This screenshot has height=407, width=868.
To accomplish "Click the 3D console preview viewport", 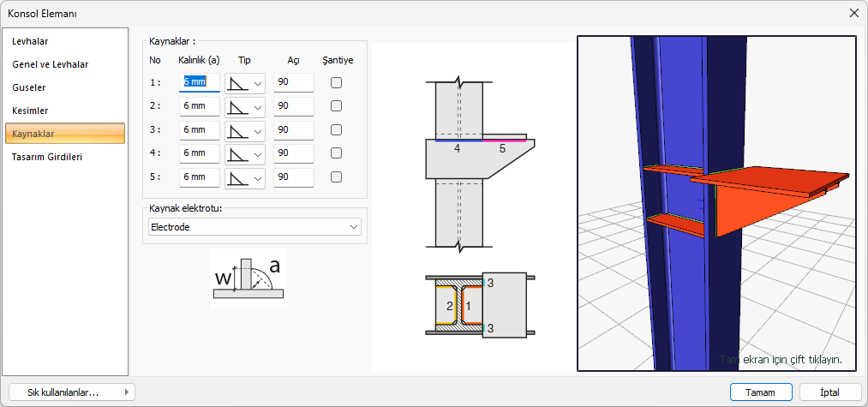I will coord(716,203).
